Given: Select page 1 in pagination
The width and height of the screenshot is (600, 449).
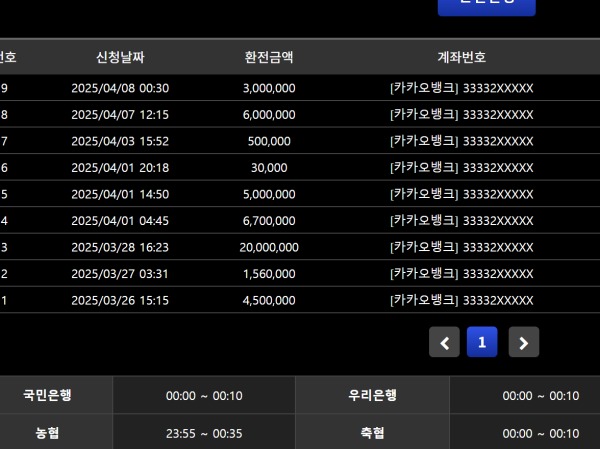Looking at the screenshot, I should pos(482,342).
